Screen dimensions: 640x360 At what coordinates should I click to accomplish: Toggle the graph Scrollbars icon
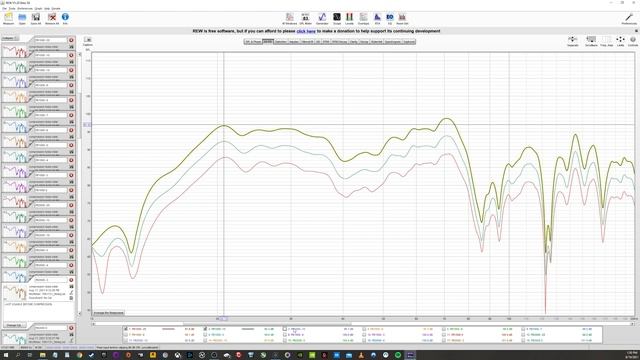[x=591, y=41]
